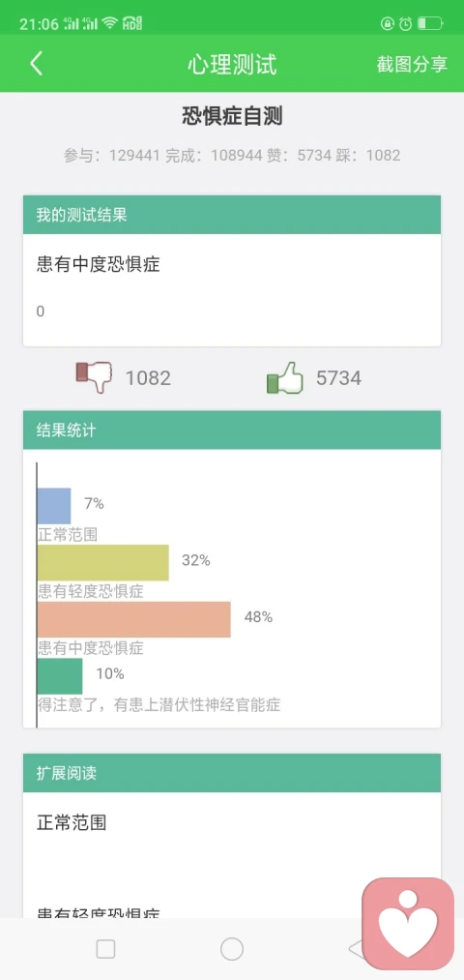Tap the 1082 dislike count
Viewport: 464px width, 980px height.
pos(148,378)
